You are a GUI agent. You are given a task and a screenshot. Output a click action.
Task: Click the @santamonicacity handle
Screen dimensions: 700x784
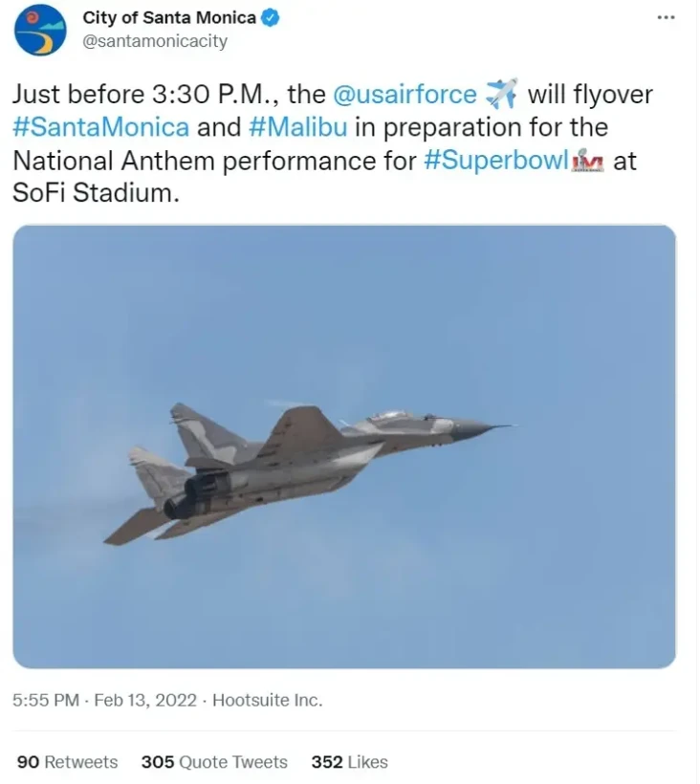(155, 40)
